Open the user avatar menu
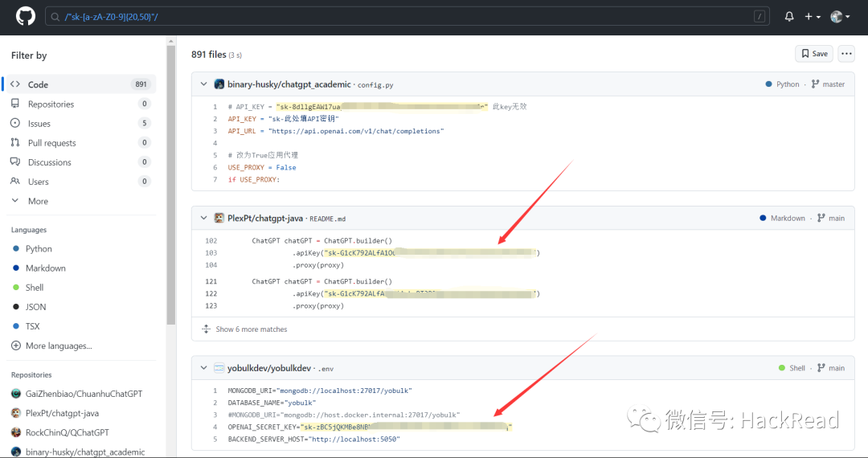This screenshot has height=458, width=868. (x=840, y=17)
